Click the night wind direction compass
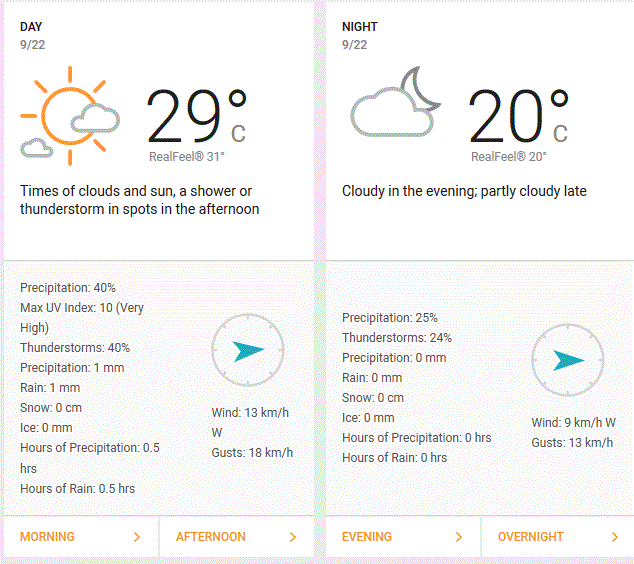Image resolution: width=634 pixels, height=564 pixels. pos(568,360)
